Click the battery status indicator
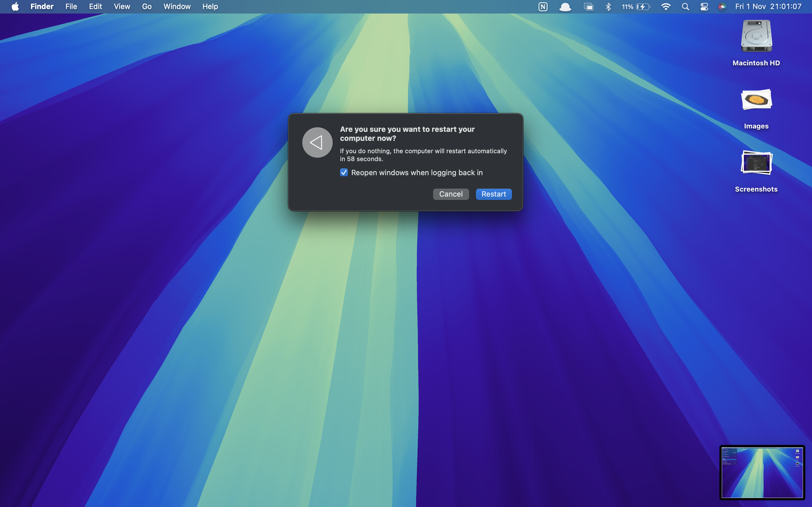 [x=636, y=7]
